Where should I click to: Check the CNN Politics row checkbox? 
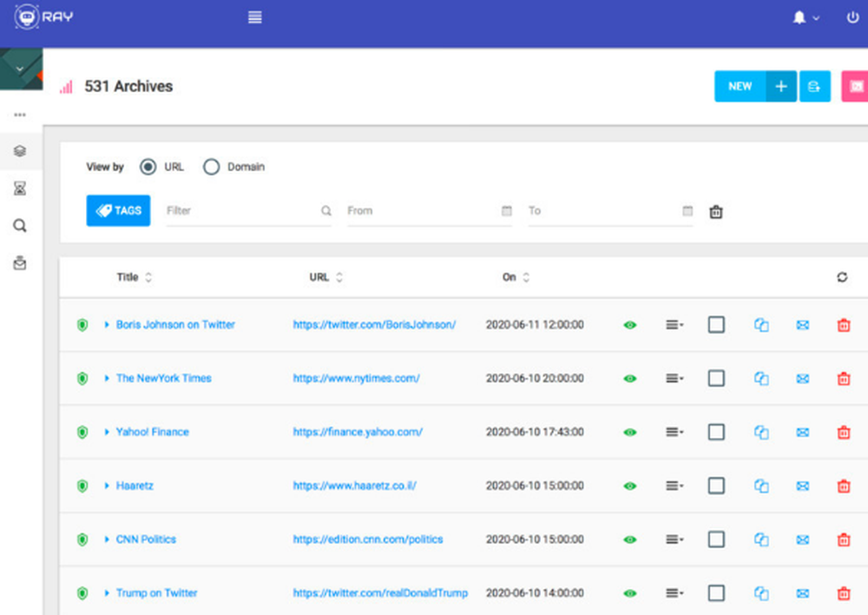click(716, 539)
